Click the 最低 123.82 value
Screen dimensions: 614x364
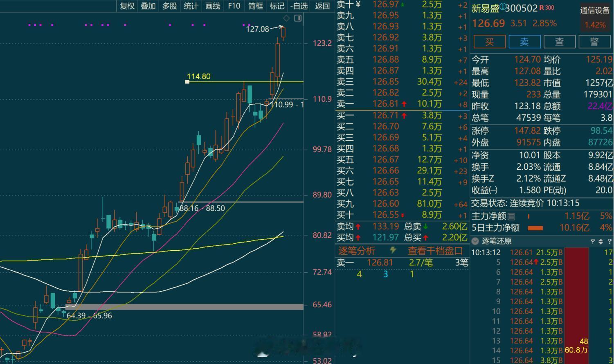click(x=527, y=83)
